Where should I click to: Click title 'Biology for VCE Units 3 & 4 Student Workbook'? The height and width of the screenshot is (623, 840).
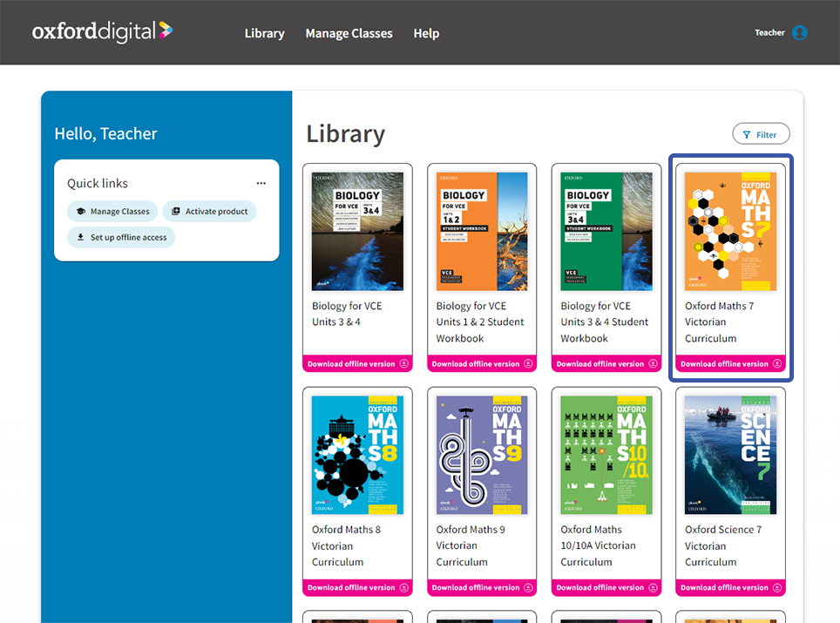click(604, 322)
